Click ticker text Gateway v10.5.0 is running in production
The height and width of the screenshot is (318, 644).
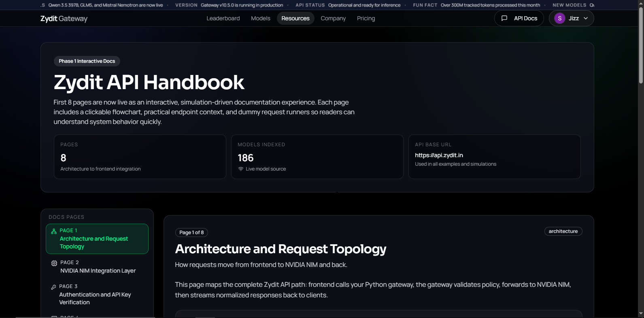242,5
